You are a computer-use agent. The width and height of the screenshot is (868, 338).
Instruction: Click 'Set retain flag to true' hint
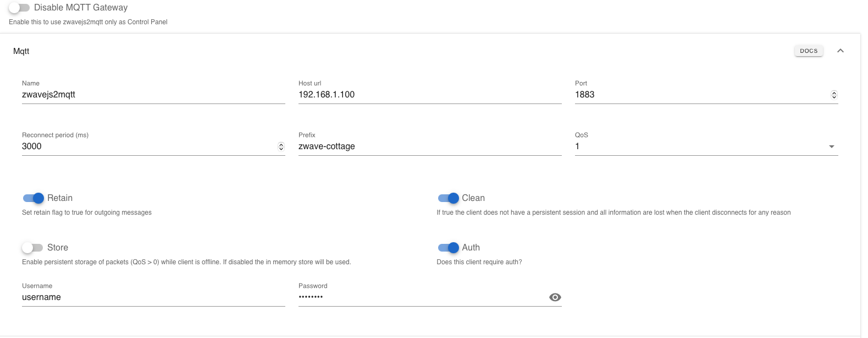pos(87,212)
